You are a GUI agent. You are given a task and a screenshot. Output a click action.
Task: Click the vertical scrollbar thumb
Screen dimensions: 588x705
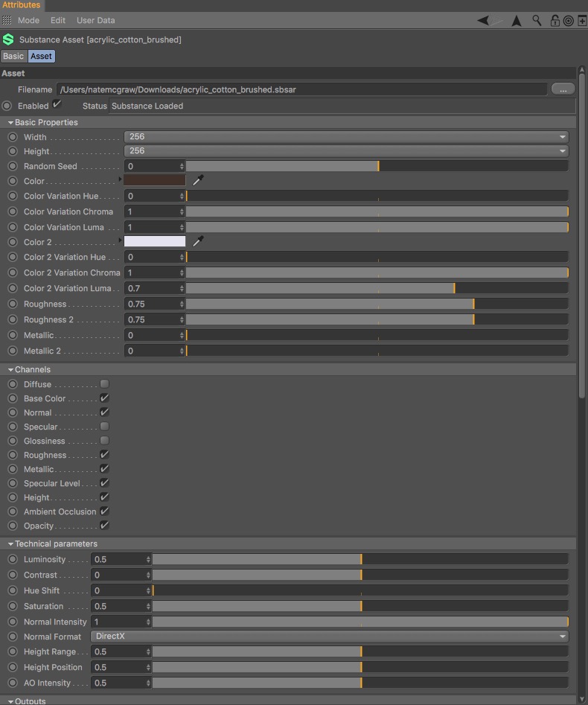coord(582,236)
